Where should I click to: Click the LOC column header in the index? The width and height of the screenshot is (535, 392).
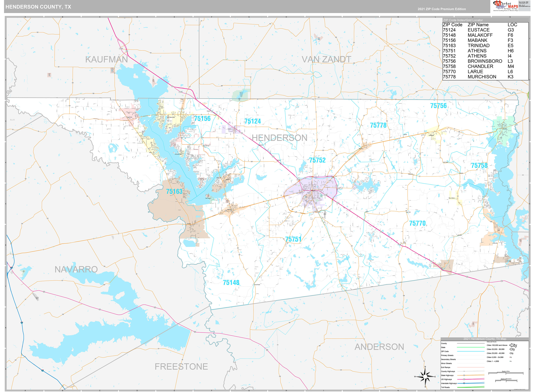coord(512,25)
